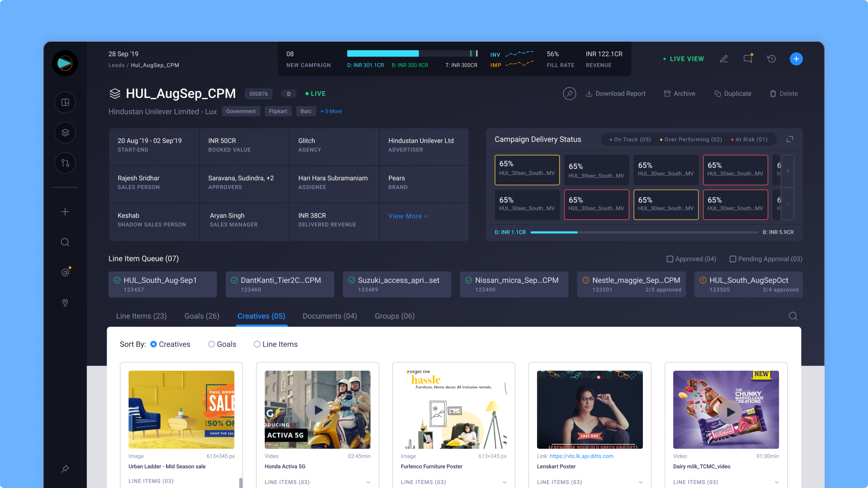
Task: Filter delivery status by At Risk (01)
Action: click(x=749, y=140)
